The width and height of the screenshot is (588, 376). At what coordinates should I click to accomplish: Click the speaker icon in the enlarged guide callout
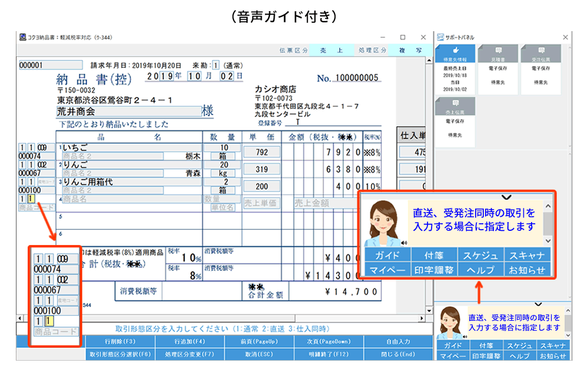pos(405,242)
